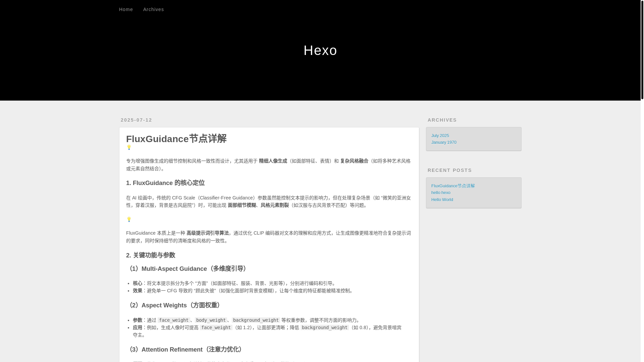Open the FluxGuidance节点详解 post title
Screen dimensions: 644x362
point(176,139)
